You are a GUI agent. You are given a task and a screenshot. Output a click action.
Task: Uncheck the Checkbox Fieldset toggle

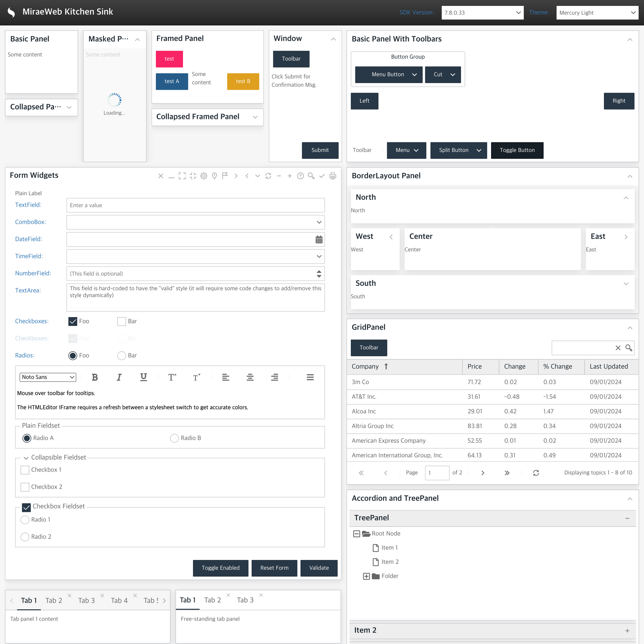pyautogui.click(x=26, y=507)
